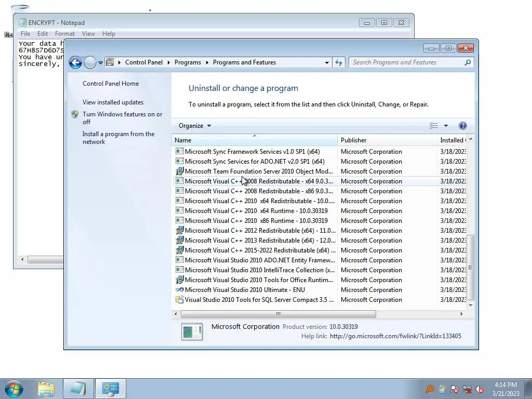Sort by the Installed On column header
The width and height of the screenshot is (532, 399).
point(453,140)
